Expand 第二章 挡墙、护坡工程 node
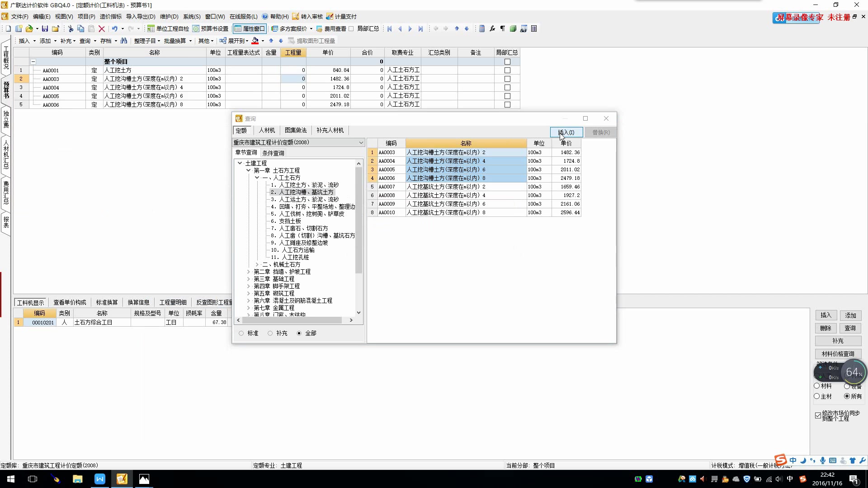This screenshot has height=488, width=868. (x=248, y=272)
